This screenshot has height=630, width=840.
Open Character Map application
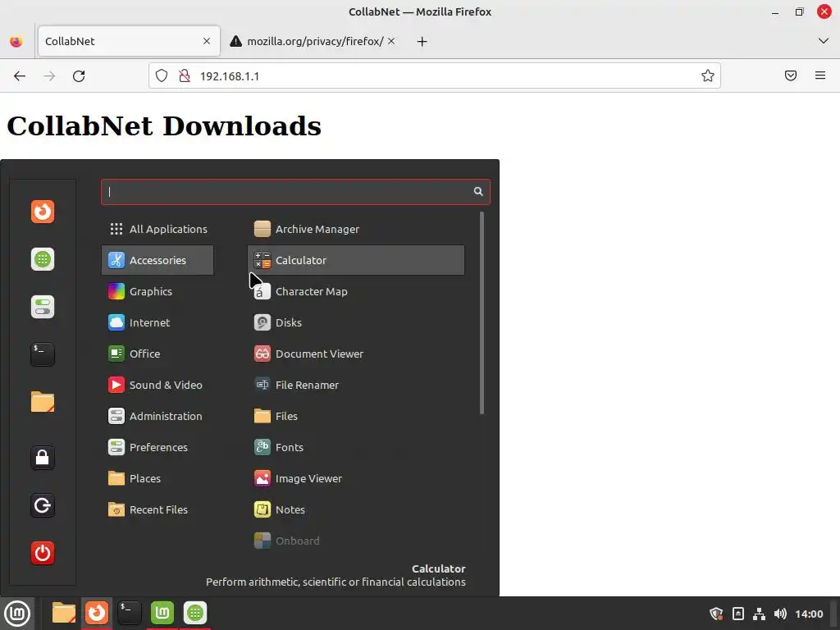pyautogui.click(x=356, y=291)
